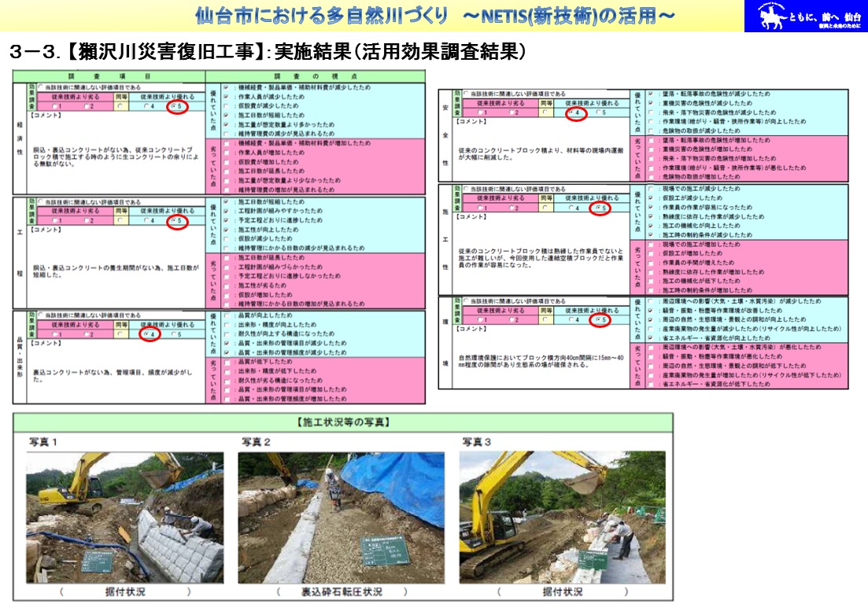Image resolution: width=868 pixels, height=608 pixels.
Task: Check the 仮設費が減少したため checkbox
Action: coord(227,105)
